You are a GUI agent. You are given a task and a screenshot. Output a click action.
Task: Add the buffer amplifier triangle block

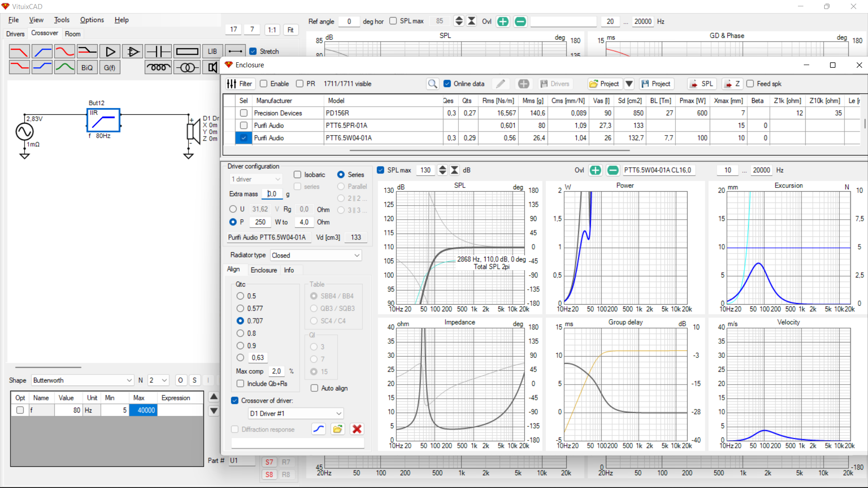tap(110, 52)
